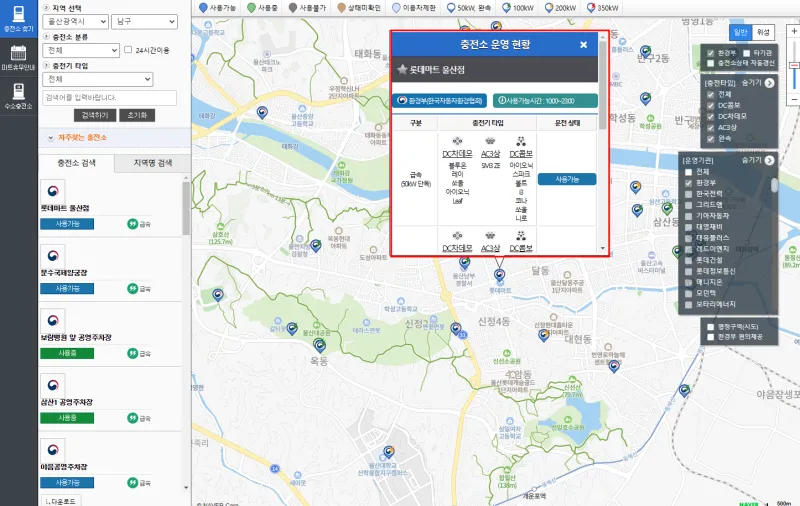Image resolution: width=800 pixels, height=506 pixels.
Task: Click the 환경부 logo in the 보람병원 앞 공영주차장 list entry
Action: click(53, 320)
